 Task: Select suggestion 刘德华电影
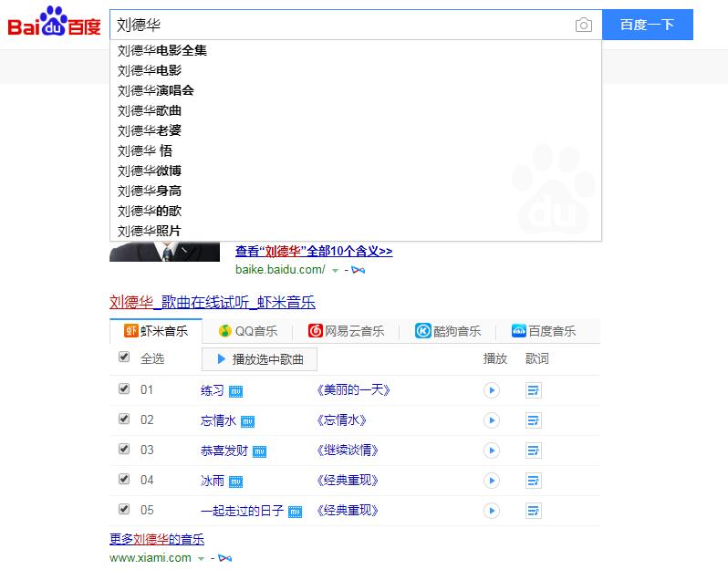click(356, 70)
